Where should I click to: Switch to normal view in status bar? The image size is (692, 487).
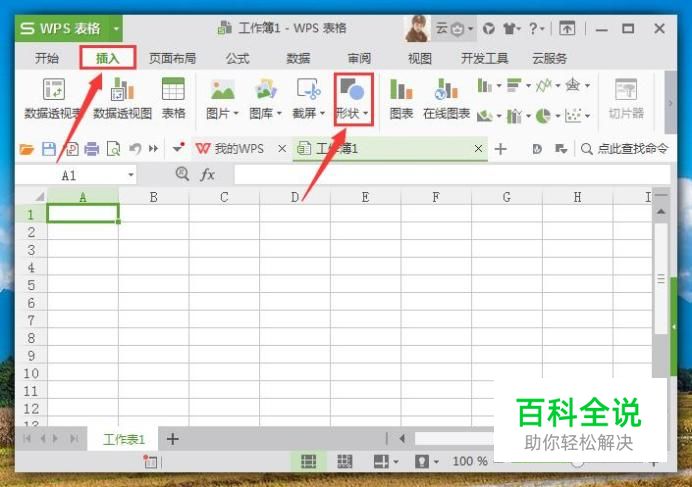point(308,461)
